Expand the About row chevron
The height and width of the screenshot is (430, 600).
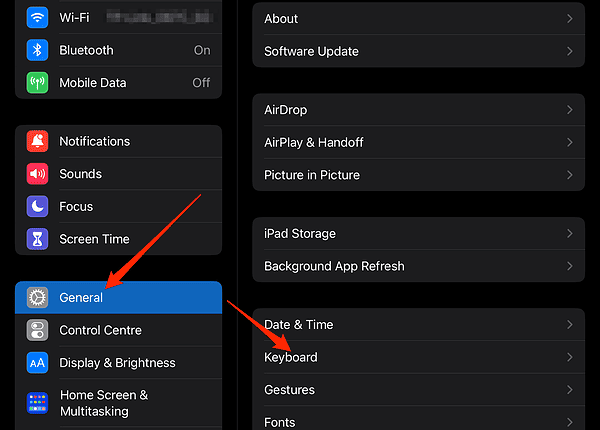(569, 18)
